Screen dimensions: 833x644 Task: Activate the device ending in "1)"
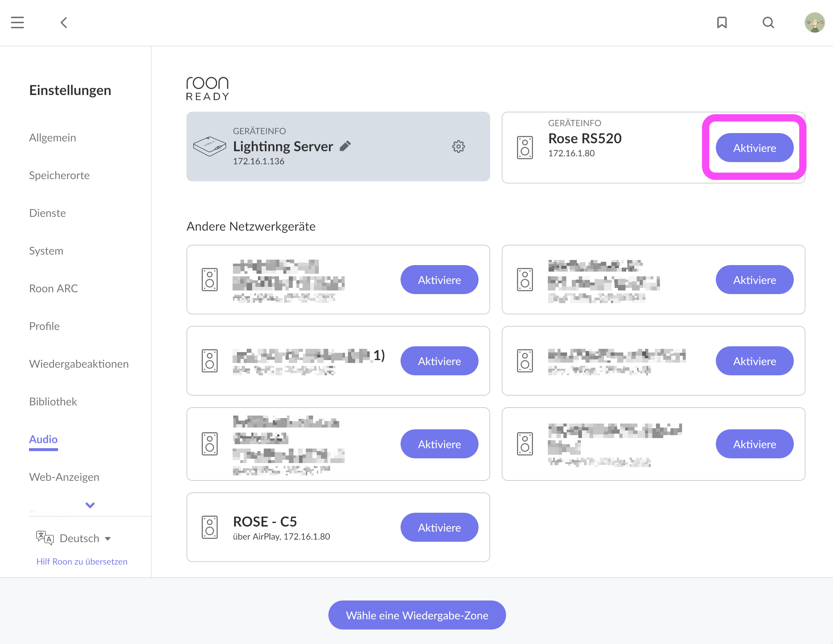[439, 361]
